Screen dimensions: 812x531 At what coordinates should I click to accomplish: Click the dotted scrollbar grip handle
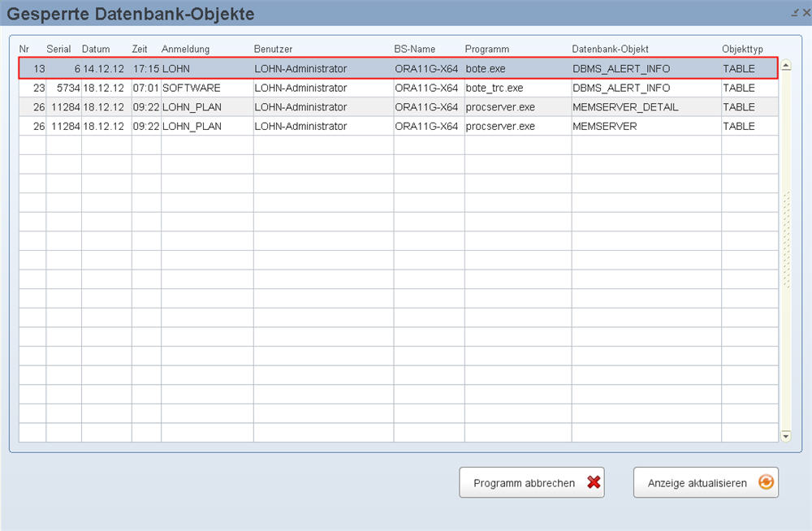785,240
